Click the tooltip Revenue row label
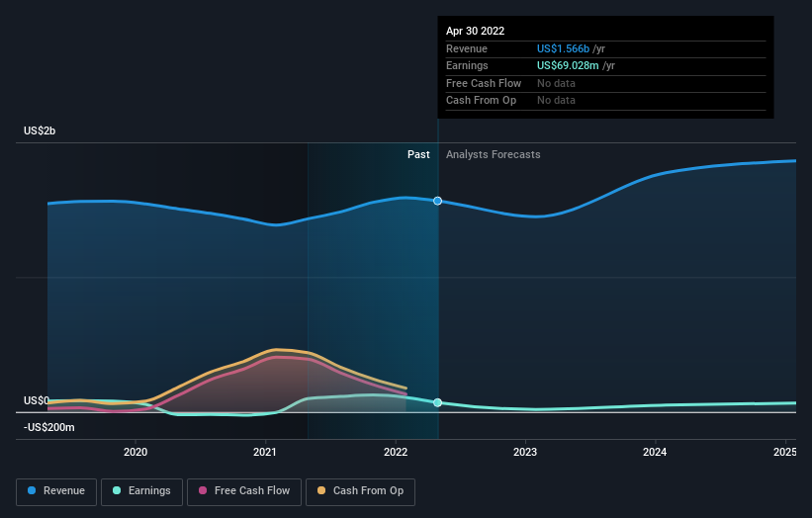Screen dimensions: 812x518 click(467, 48)
